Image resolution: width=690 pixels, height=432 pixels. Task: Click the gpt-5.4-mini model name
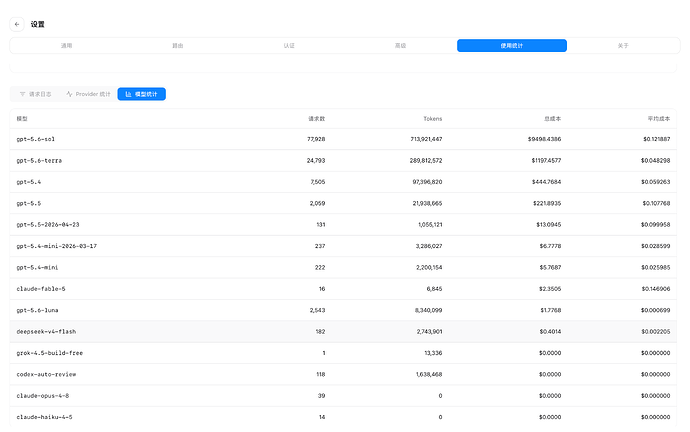coord(37,267)
